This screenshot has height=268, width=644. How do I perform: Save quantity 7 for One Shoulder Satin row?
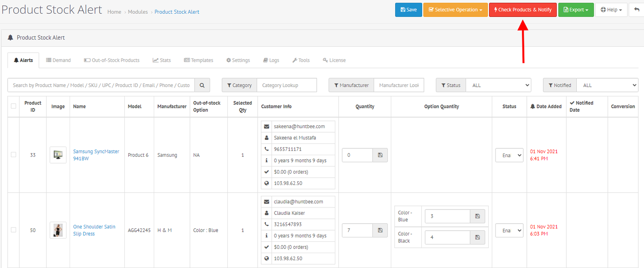380,230
